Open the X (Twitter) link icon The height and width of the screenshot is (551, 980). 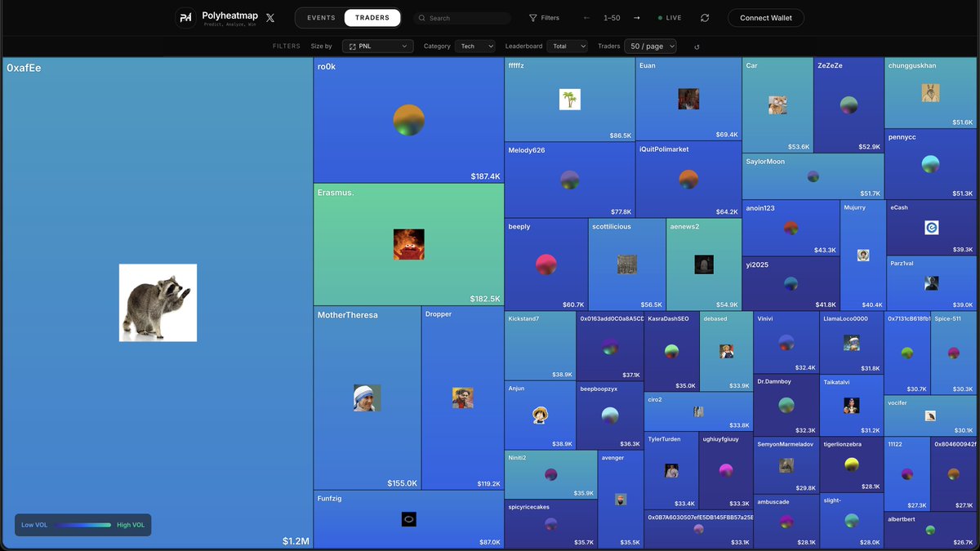[270, 18]
